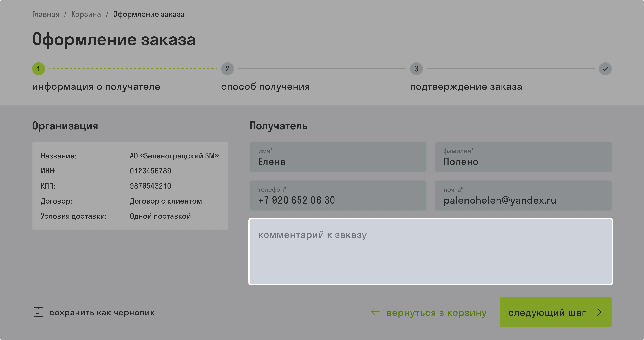Click the 'Название:' label
This screenshot has width=644, height=340.
click(x=58, y=156)
